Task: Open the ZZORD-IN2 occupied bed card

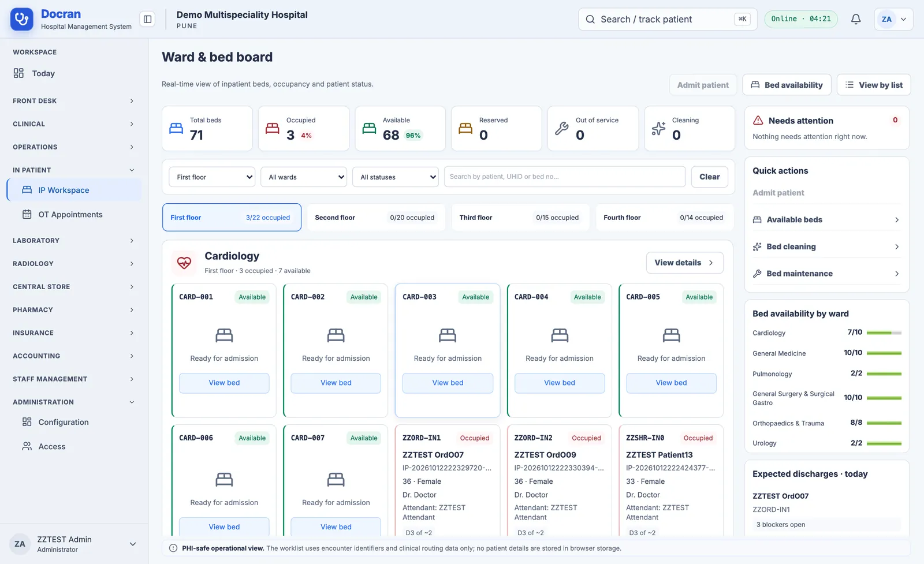Action: pyautogui.click(x=559, y=480)
